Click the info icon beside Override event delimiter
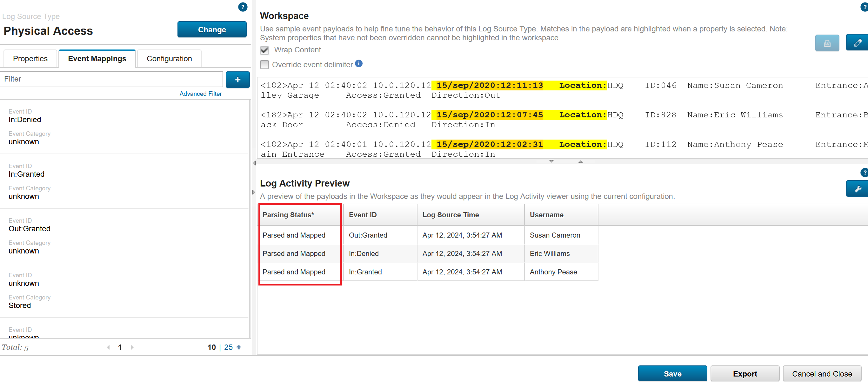The width and height of the screenshot is (868, 387). pyautogui.click(x=359, y=64)
